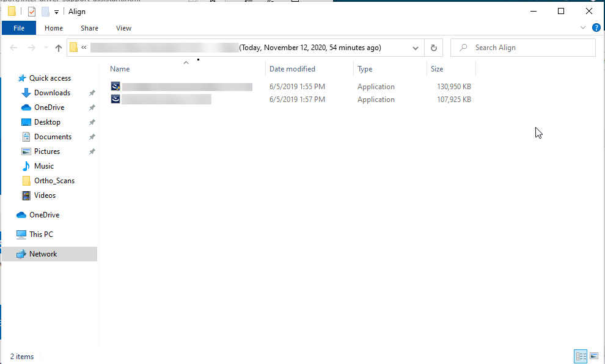Customize Quick Access Toolbar dropdown
605x364 pixels.
pos(56,12)
